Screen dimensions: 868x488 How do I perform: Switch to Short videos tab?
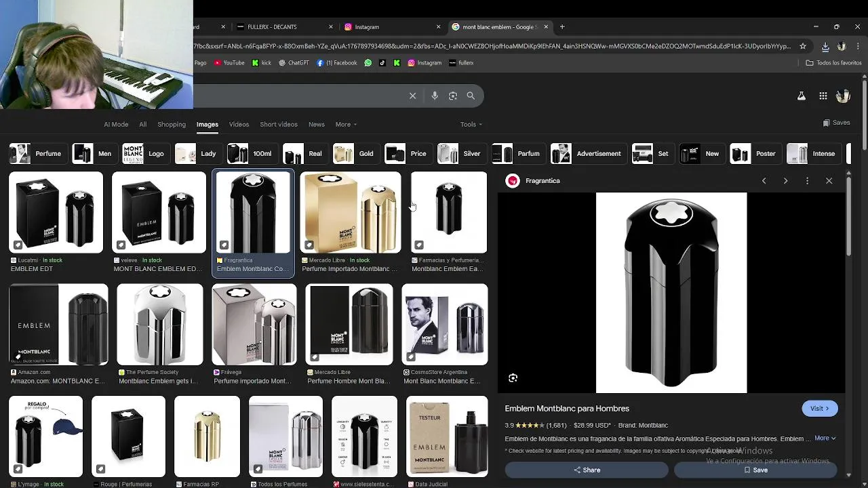[279, 124]
